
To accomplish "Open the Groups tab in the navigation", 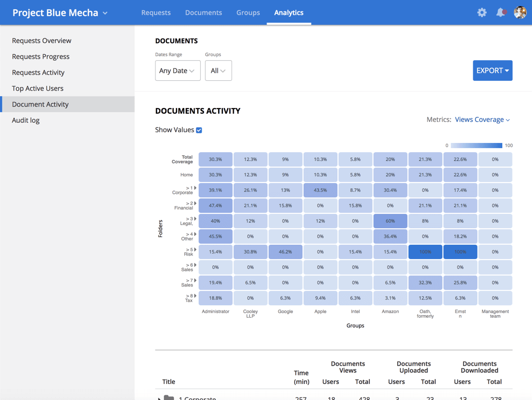I will click(x=248, y=12).
